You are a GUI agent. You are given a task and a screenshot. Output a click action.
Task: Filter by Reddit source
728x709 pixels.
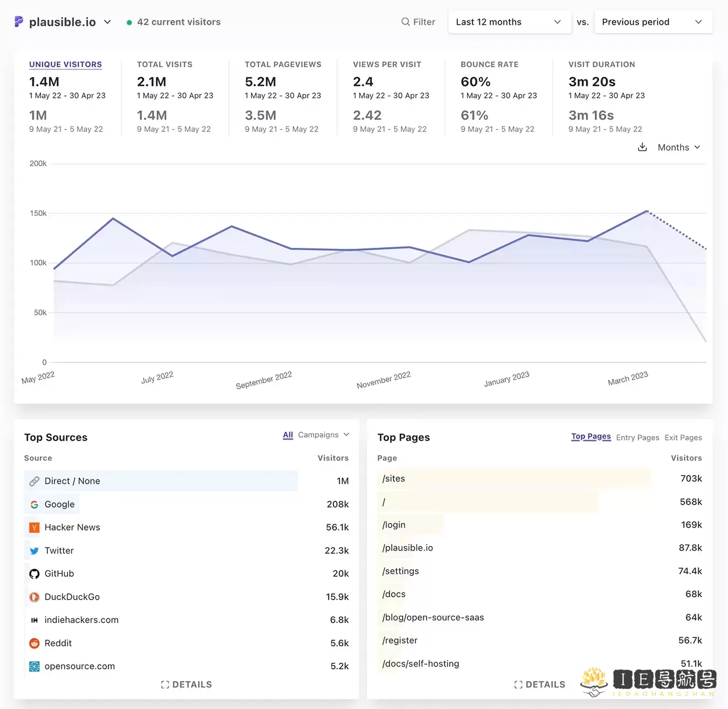(x=58, y=643)
